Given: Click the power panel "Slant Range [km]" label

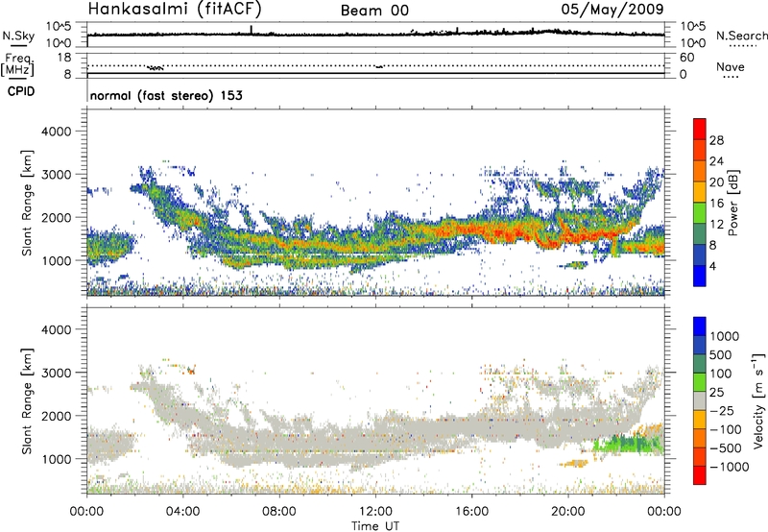Looking at the screenshot, I should click(x=27, y=203).
